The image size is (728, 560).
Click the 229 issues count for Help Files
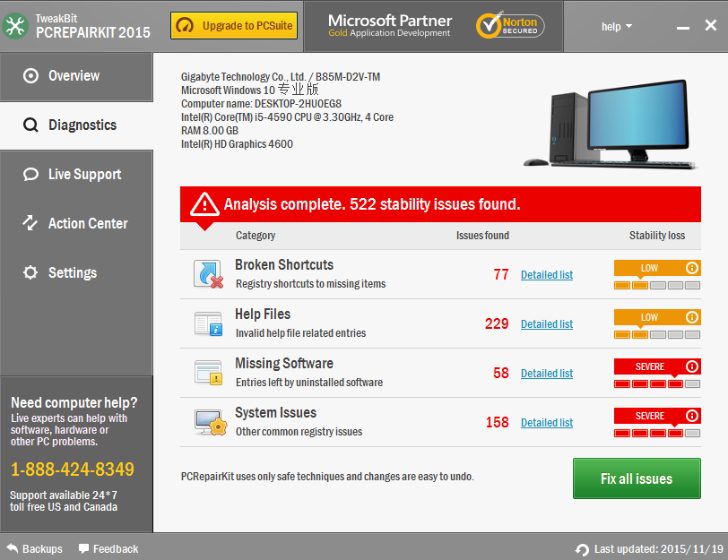pos(497,323)
